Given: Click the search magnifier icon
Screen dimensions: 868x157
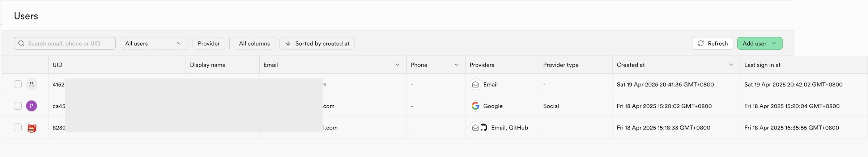Looking at the screenshot, I should tap(21, 43).
